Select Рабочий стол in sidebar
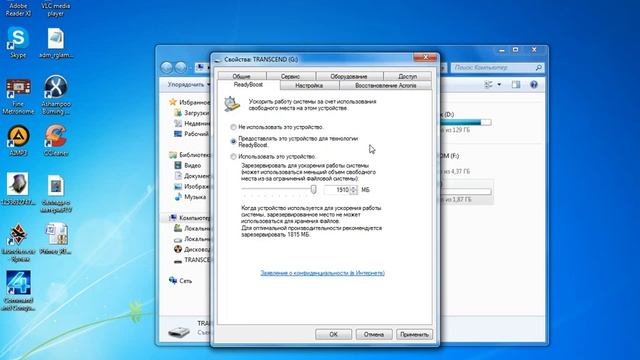 click(x=197, y=134)
